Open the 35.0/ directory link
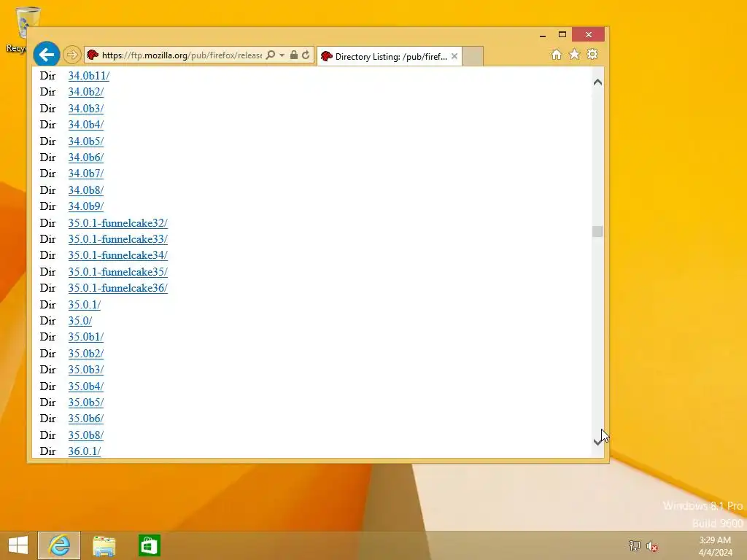 (x=80, y=321)
